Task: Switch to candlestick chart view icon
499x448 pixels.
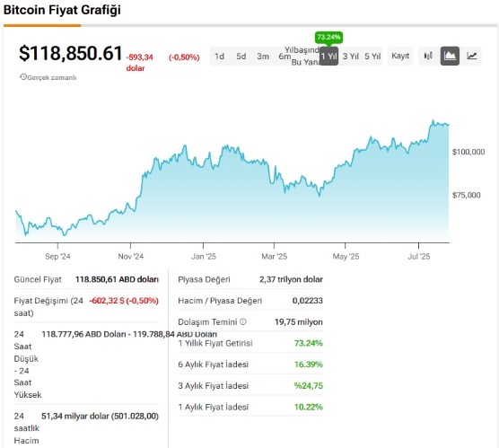Action: (428, 56)
